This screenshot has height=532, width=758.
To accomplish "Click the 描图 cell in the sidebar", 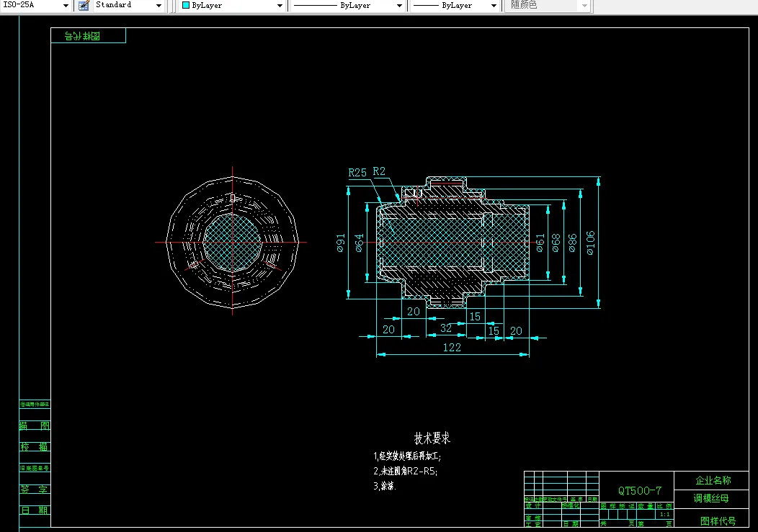I will (35, 425).
